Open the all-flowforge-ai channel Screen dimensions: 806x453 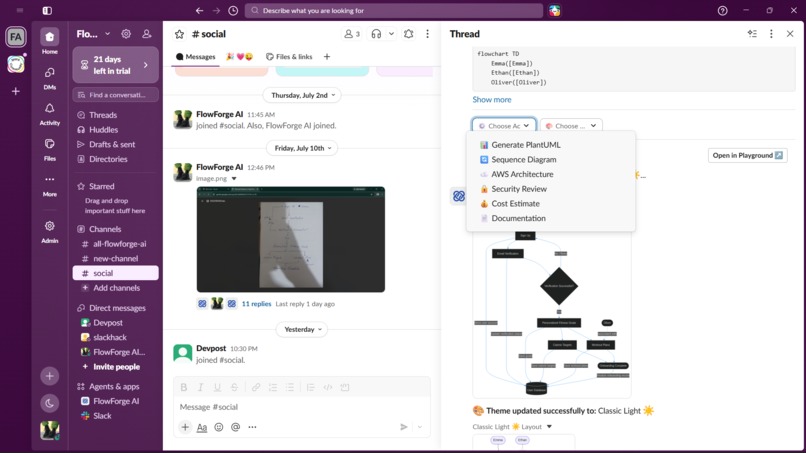(116, 244)
